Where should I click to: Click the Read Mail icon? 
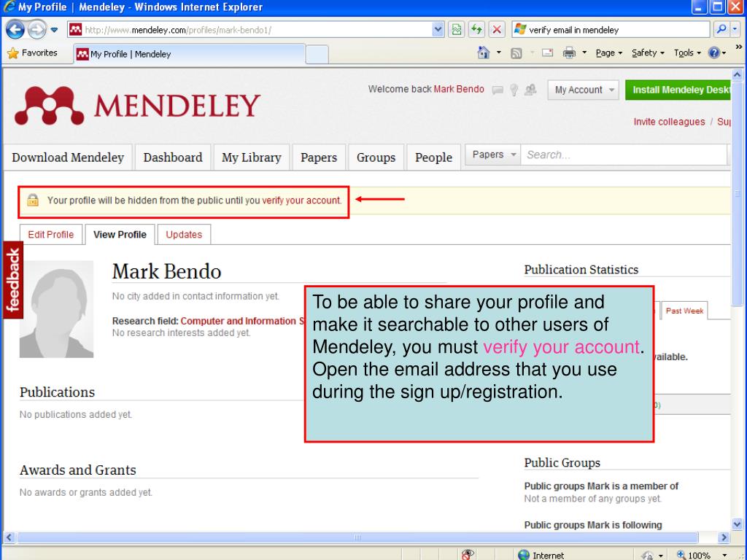547,52
